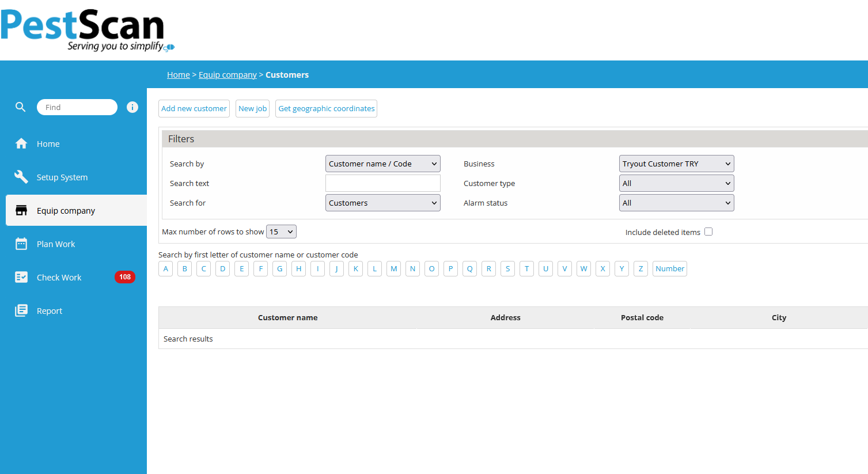Filter customers by letter G
The height and width of the screenshot is (474, 868).
coord(280,268)
